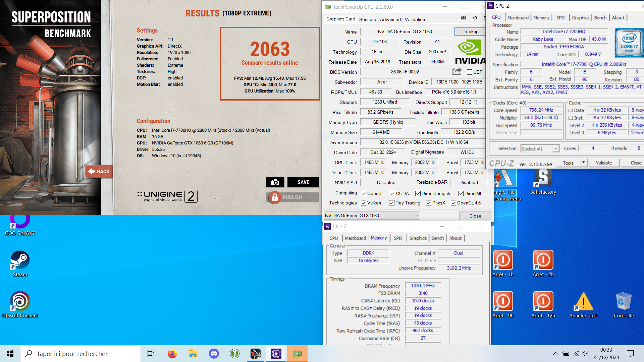This screenshot has height=362, width=644.
Task: Click the Superposition screenshot camera button
Action: [275, 182]
